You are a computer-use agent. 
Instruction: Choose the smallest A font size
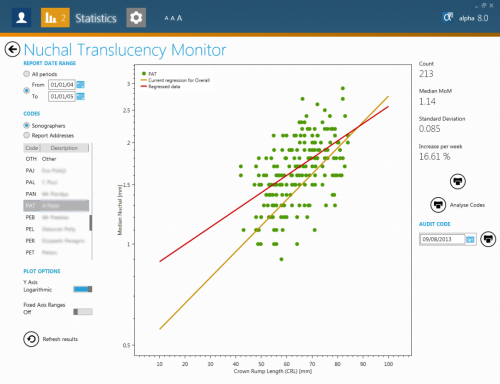pos(166,19)
